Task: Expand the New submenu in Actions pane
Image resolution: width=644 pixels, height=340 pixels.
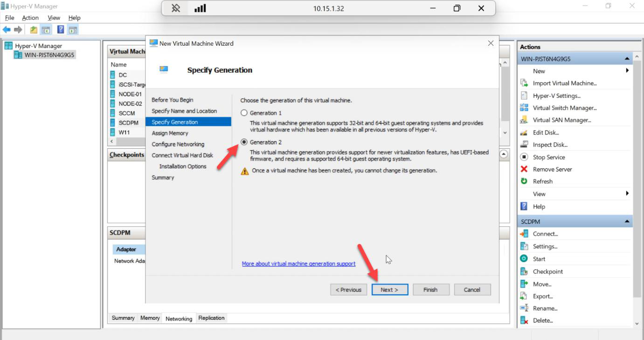Action: pyautogui.click(x=627, y=71)
